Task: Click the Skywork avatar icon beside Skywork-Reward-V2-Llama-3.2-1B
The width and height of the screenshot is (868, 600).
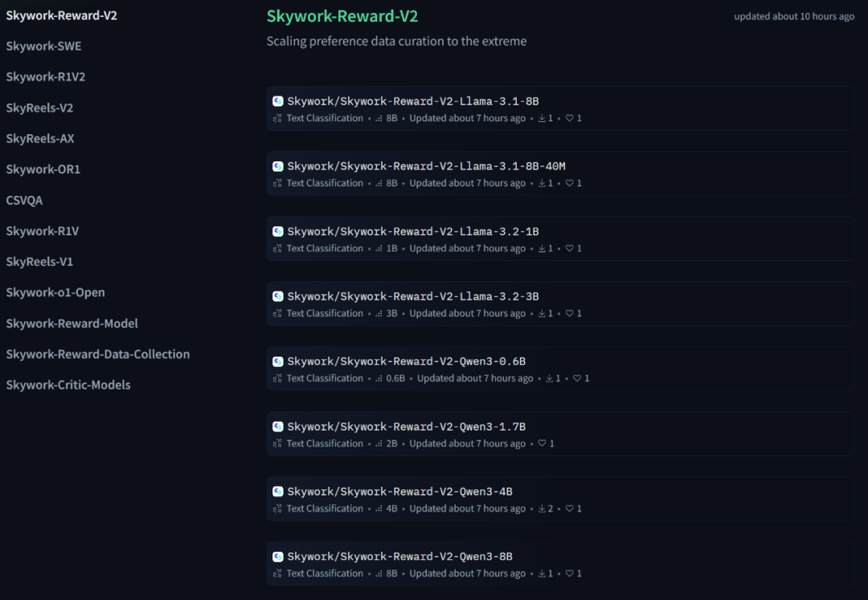Action: (x=278, y=231)
